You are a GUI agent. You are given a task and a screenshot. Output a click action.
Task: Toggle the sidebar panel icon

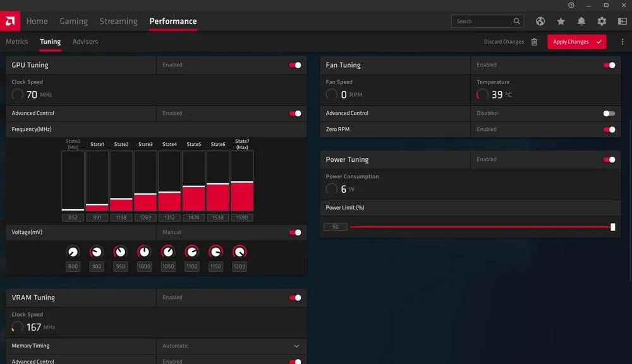pyautogui.click(x=623, y=21)
